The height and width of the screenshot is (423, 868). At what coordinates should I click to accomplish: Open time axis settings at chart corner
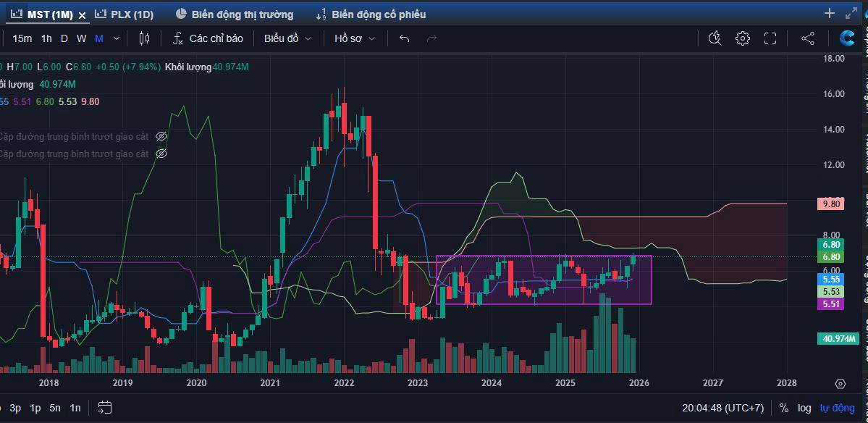[840, 383]
